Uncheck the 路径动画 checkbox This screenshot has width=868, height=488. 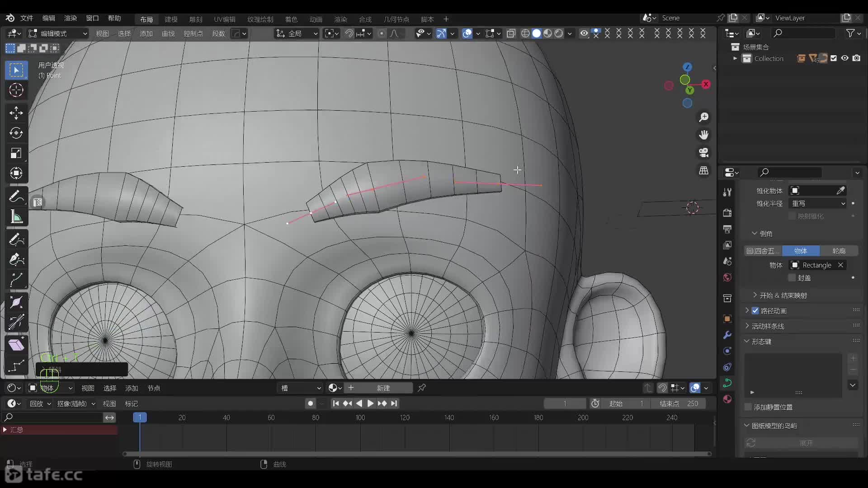coord(755,311)
